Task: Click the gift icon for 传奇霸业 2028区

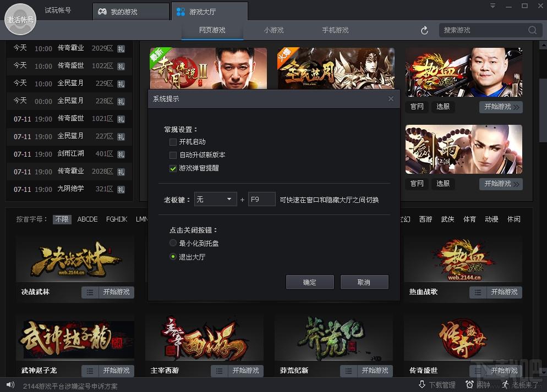Action: [121, 172]
